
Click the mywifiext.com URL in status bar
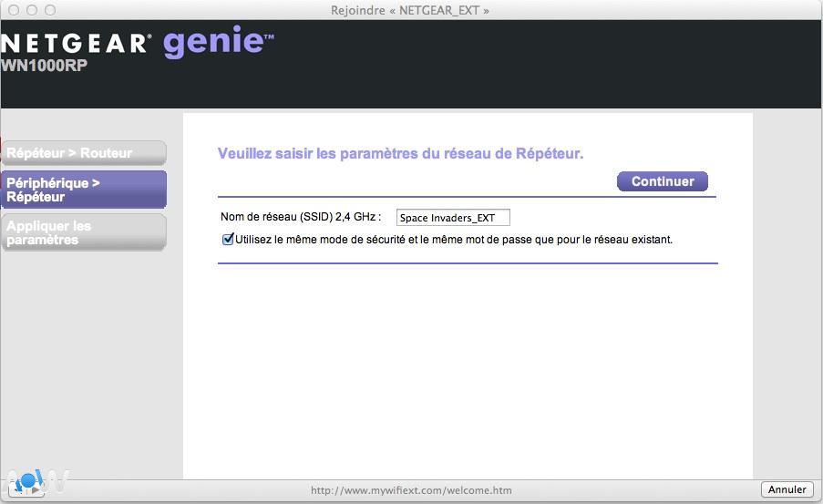pyautogui.click(x=411, y=490)
